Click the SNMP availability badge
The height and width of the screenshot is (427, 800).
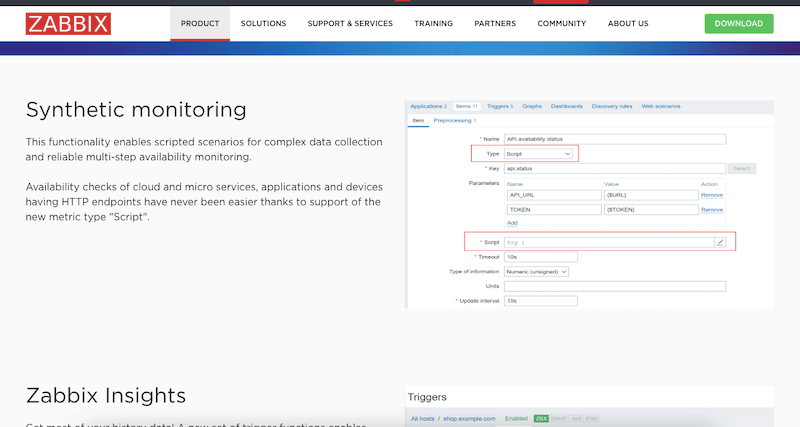tap(559, 418)
